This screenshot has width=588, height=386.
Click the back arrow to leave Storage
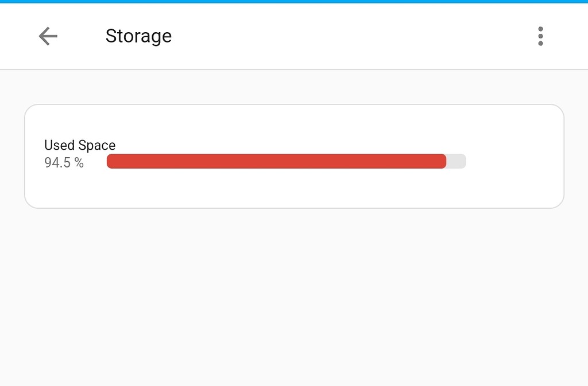(48, 36)
